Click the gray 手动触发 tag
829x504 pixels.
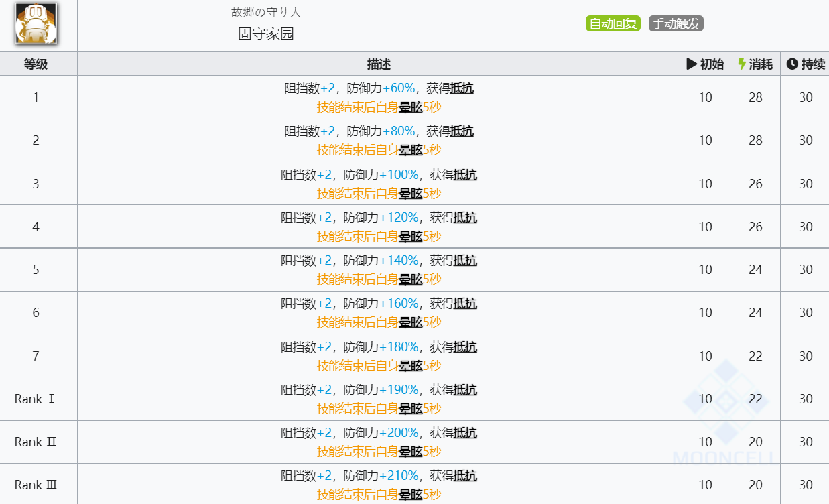tap(676, 24)
